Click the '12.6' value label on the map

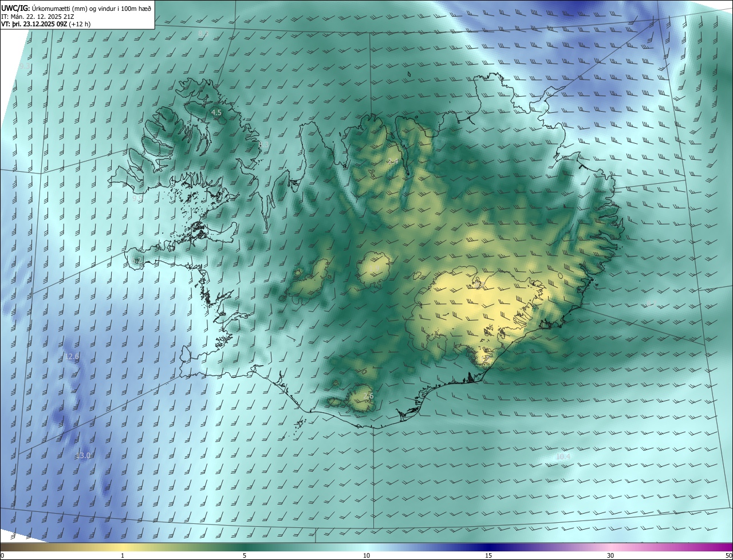(x=72, y=356)
